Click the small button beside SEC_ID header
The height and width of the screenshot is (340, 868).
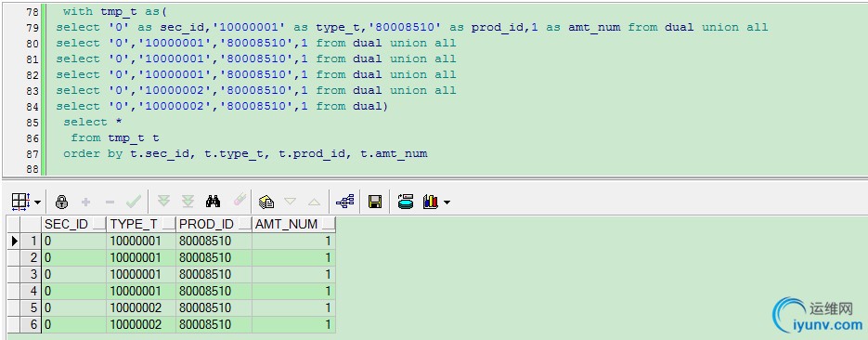(x=99, y=224)
